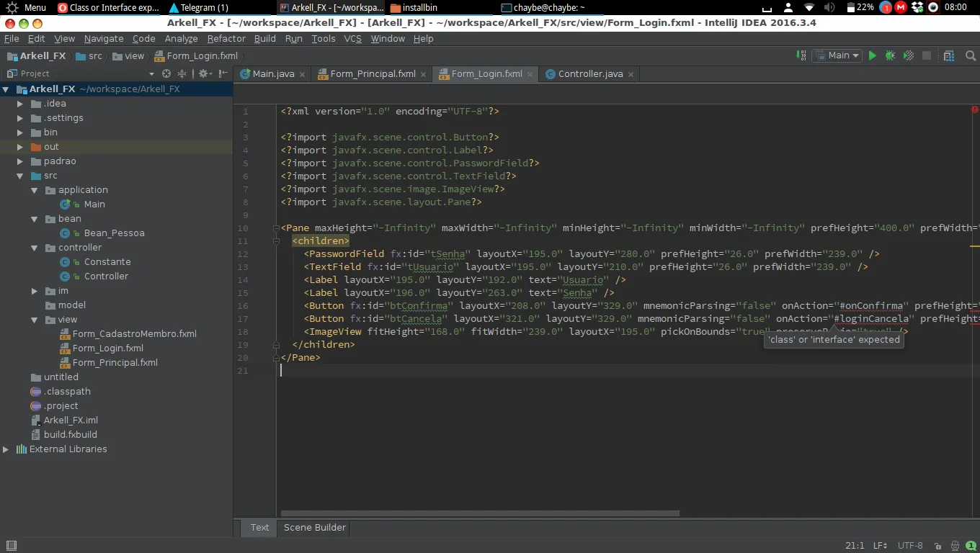The image size is (980, 553).
Task: Click scroll from source target icon
Action: tap(166, 73)
